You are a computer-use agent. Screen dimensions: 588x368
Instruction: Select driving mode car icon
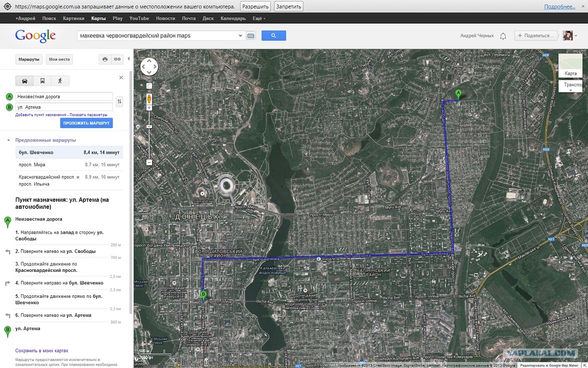24,81
